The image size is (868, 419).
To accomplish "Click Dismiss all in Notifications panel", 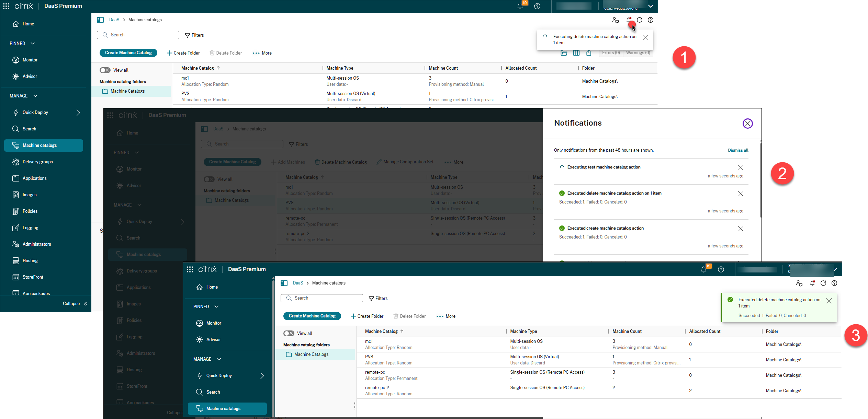I will (738, 150).
